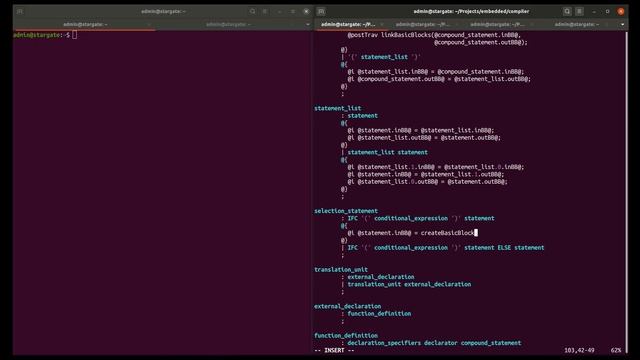
Task: Click the 'statement_list statement' alternative line
Action: 387,152
